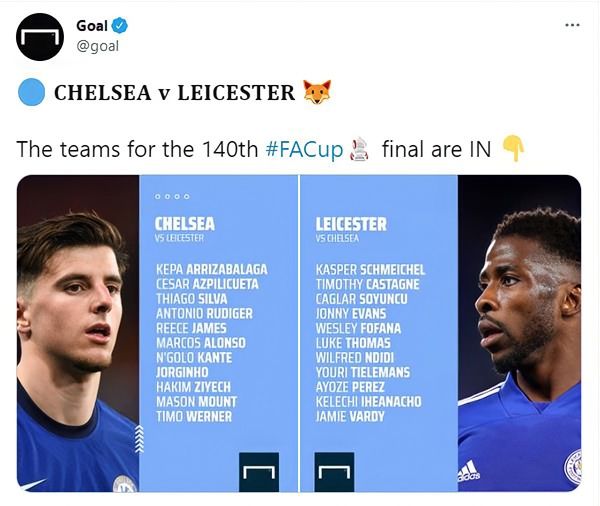Click the blue circle emoji

click(x=33, y=93)
